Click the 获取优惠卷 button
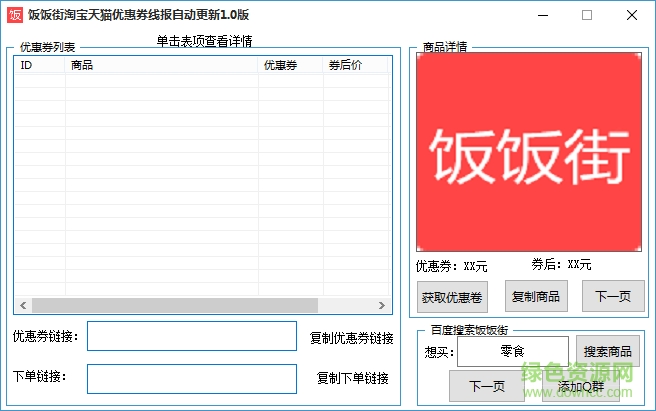The width and height of the screenshot is (656, 411). point(452,297)
